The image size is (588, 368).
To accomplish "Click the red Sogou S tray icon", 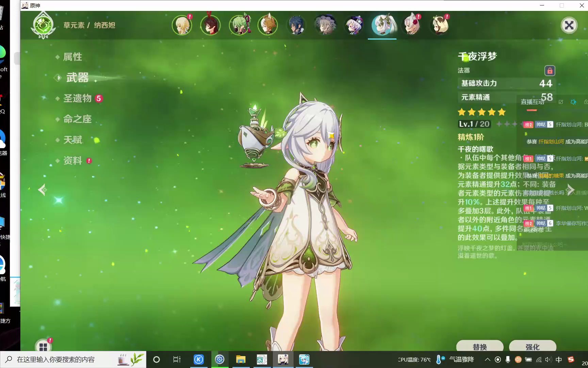I will click(571, 359).
